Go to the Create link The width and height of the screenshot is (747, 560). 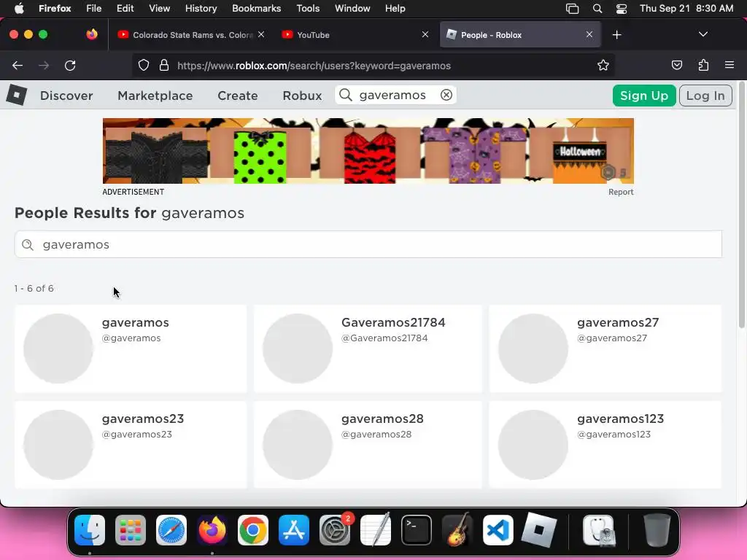click(x=237, y=96)
